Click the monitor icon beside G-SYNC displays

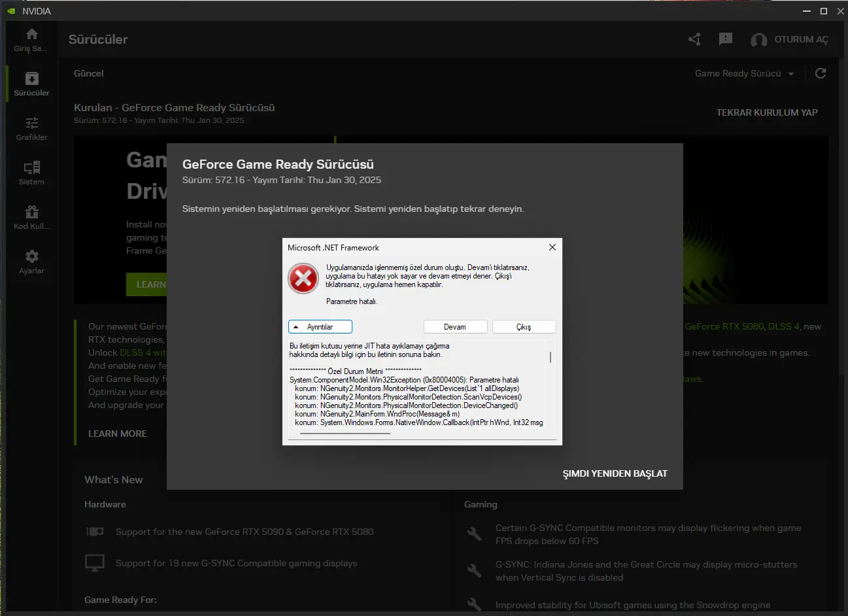(95, 562)
